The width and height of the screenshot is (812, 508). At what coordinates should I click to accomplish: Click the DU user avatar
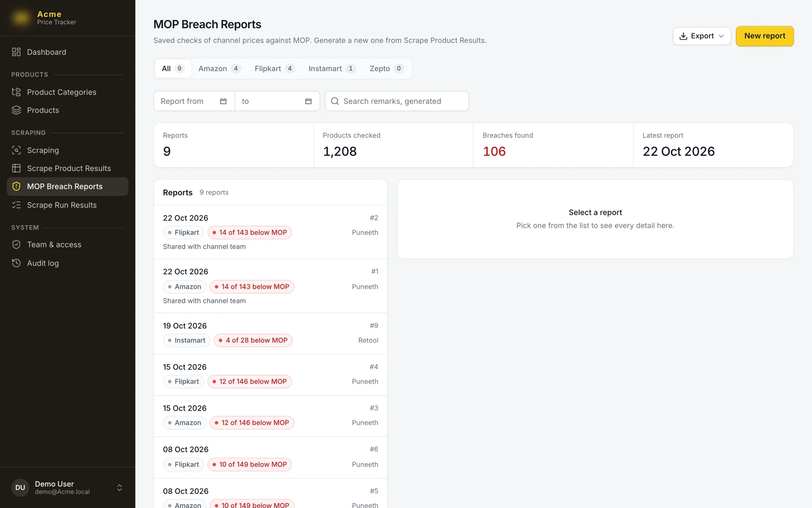coord(20,487)
